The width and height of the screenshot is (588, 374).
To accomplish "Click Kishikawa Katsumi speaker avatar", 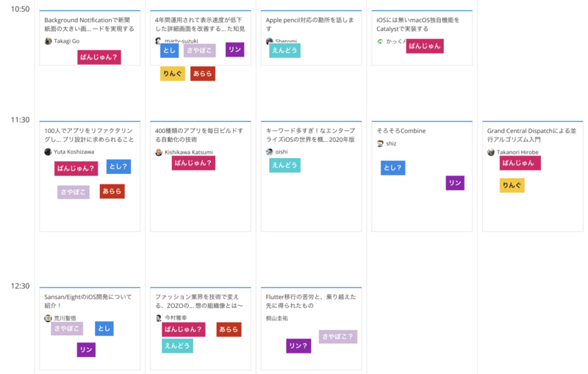I will (x=159, y=152).
